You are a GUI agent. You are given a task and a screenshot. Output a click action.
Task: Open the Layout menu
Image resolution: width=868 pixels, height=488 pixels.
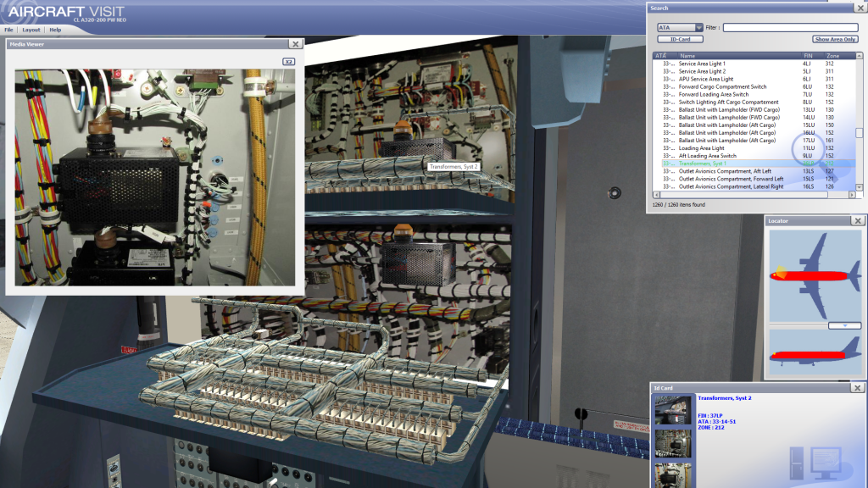pyautogui.click(x=31, y=30)
